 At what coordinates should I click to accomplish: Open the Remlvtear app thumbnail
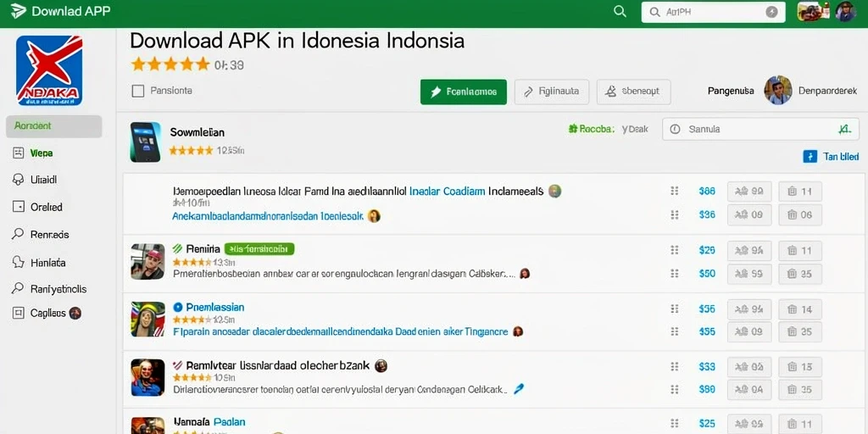147,377
